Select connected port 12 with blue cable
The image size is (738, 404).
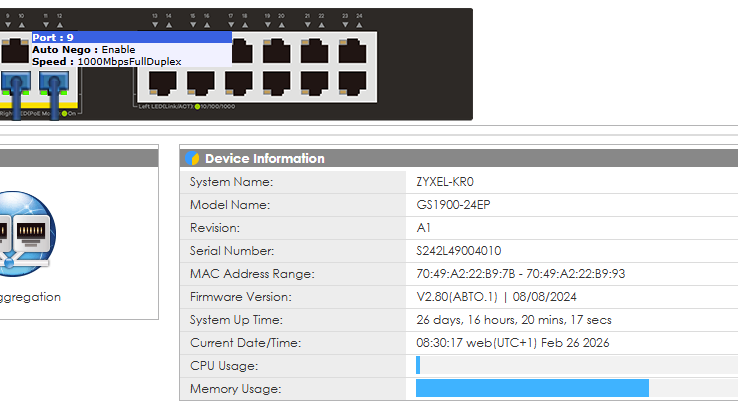(54, 83)
